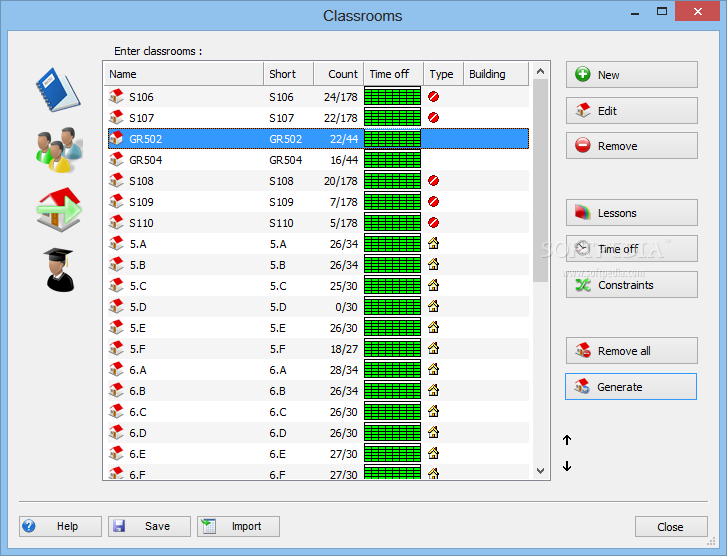Click the count 18/27 in row 5.F
Image resolution: width=727 pixels, height=556 pixels.
click(x=344, y=349)
